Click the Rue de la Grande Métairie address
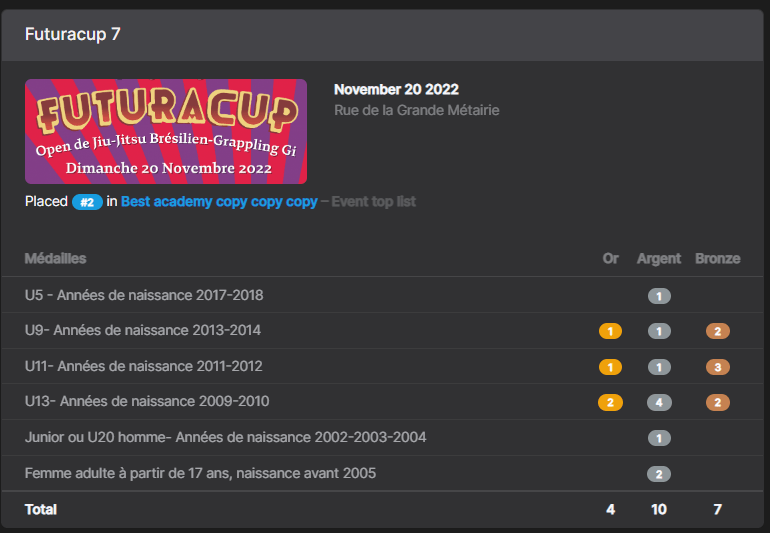This screenshot has height=533, width=770. (x=416, y=110)
